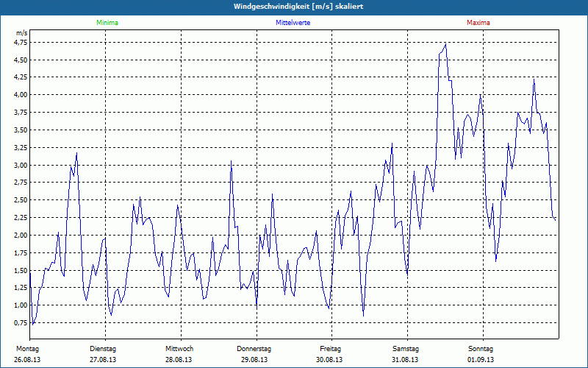
Task: Click the Dienstag day label
Action: pos(103,349)
